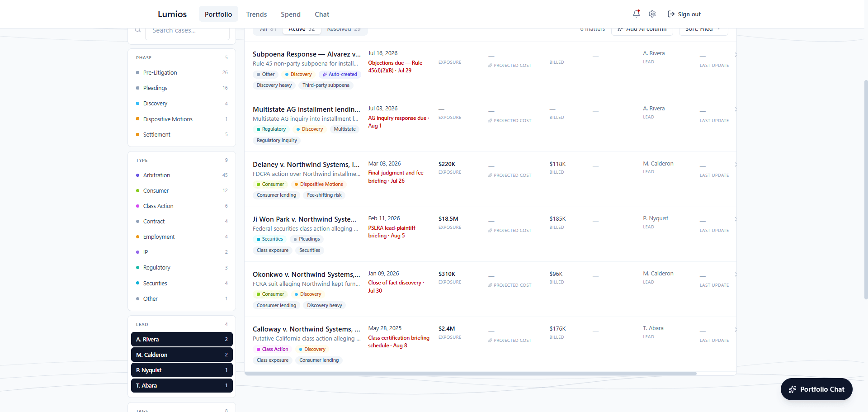Click the Auto-created tag on Subpoena Response
This screenshot has height=412, width=868.
pyautogui.click(x=340, y=74)
